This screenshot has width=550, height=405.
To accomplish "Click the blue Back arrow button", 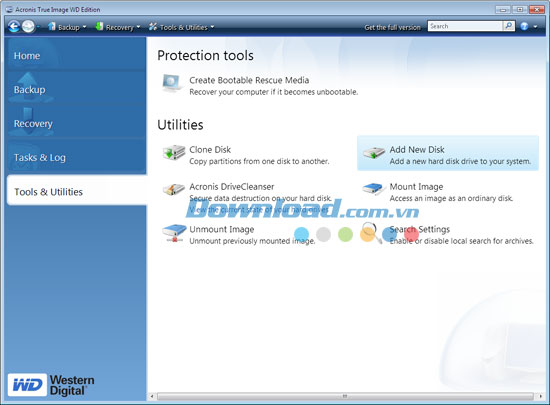I will click(14, 26).
